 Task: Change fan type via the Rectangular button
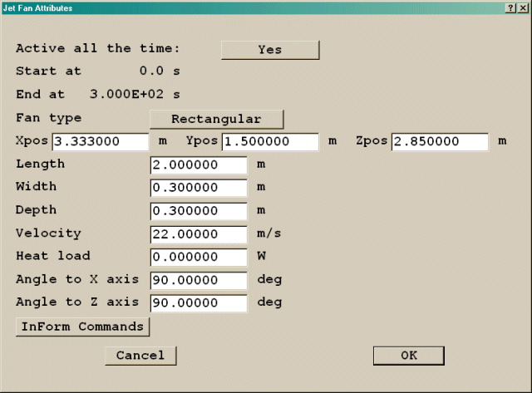click(216, 119)
